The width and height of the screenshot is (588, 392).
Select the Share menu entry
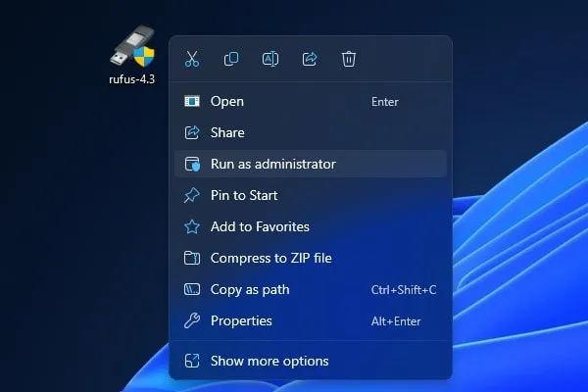pos(227,132)
